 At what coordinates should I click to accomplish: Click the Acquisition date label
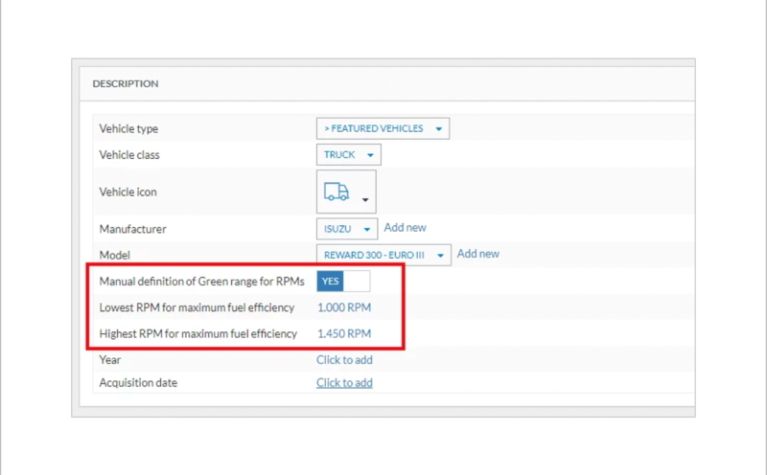pos(138,383)
